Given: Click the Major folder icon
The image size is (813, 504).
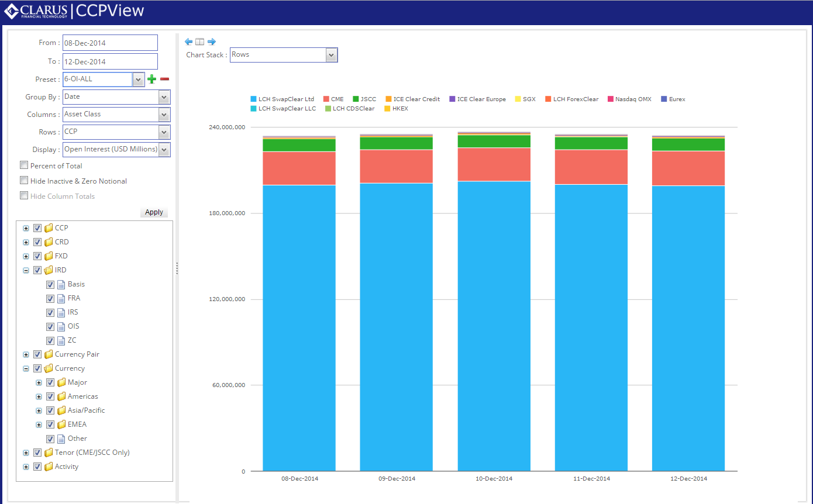Looking at the screenshot, I should [62, 382].
